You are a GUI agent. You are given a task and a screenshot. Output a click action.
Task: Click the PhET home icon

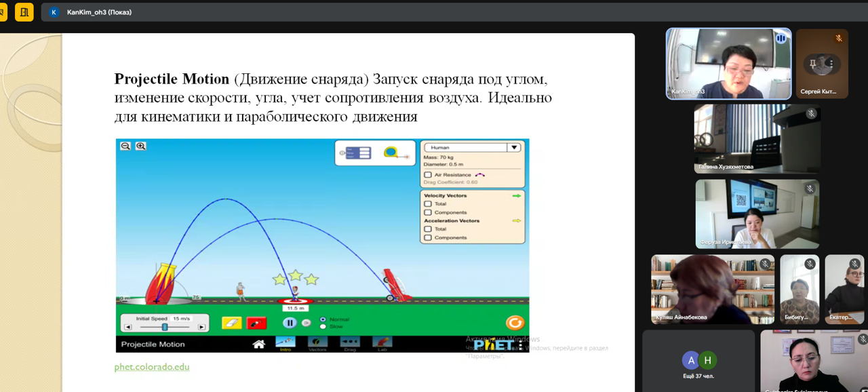coord(258,344)
